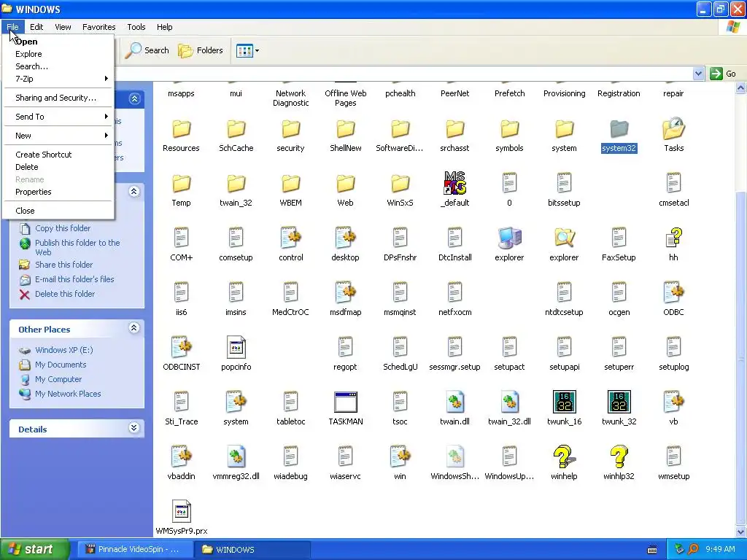Viewport: 747px width, 560px height.
Task: Select the twain.dll file icon
Action: [455, 402]
